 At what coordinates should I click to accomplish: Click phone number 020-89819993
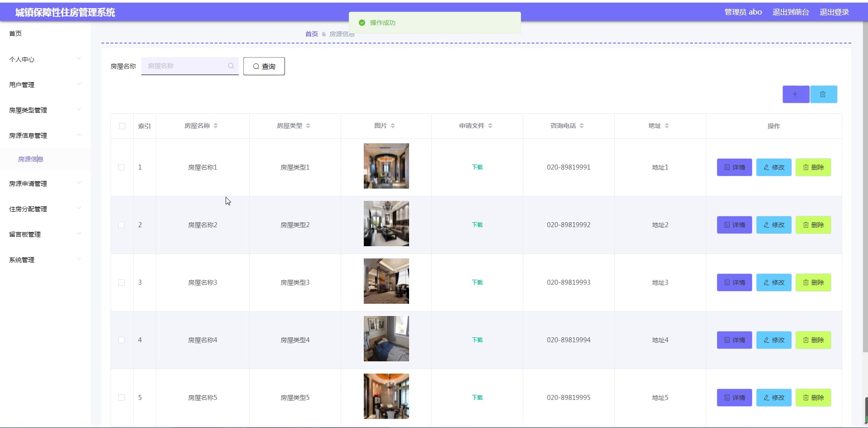569,282
